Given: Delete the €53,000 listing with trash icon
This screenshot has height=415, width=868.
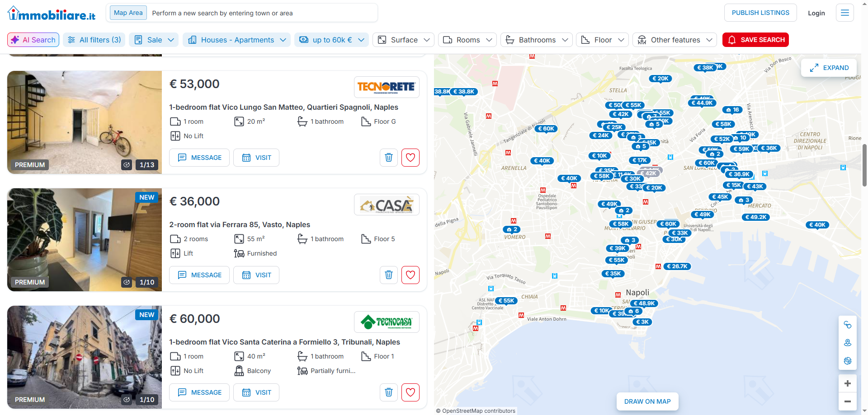Looking at the screenshot, I should [389, 158].
